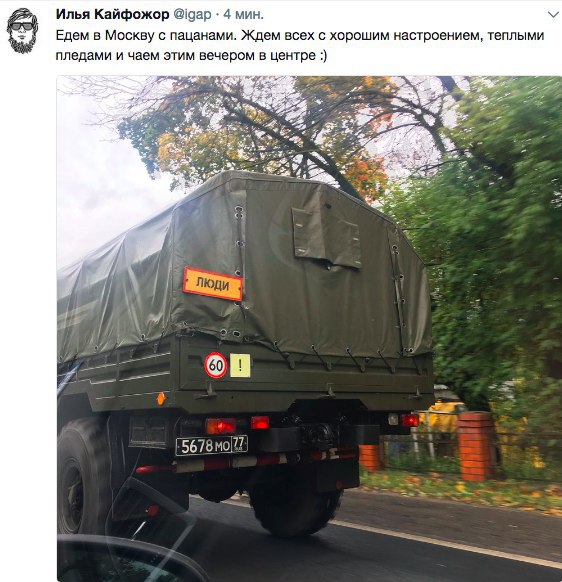This screenshot has width=562, height=582.
Task: Click the canvas window flap on tarp
Action: pos(327,238)
